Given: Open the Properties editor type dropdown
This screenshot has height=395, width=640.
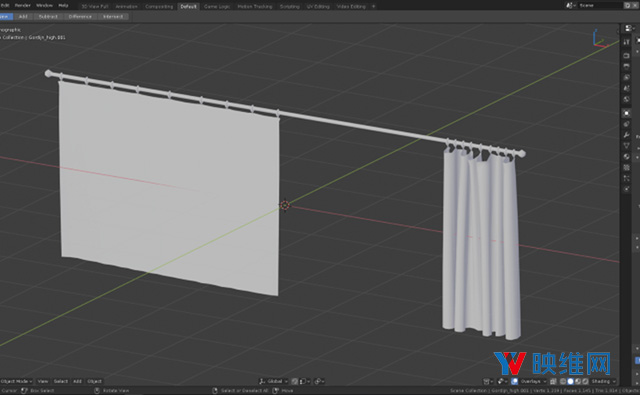Looking at the screenshot, I should (630, 28).
